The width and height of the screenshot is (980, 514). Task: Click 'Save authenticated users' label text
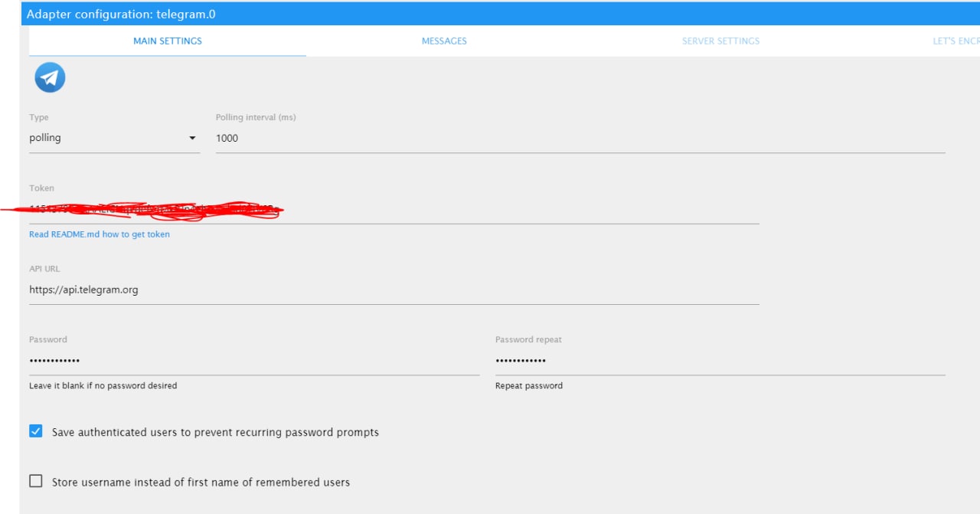(215, 432)
